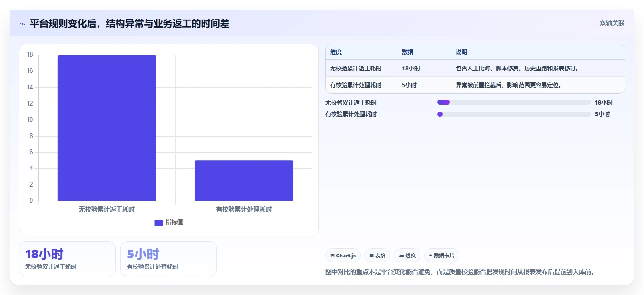This screenshot has height=295, width=644.
Task: Click x-axis label 有校验累计处理耗时
Action: tap(244, 209)
